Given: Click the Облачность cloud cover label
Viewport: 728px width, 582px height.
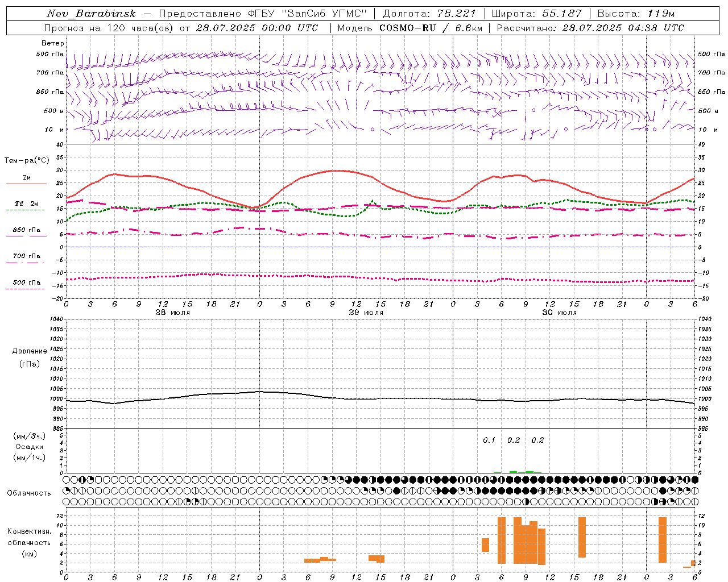Looking at the screenshot, I should point(29,493).
